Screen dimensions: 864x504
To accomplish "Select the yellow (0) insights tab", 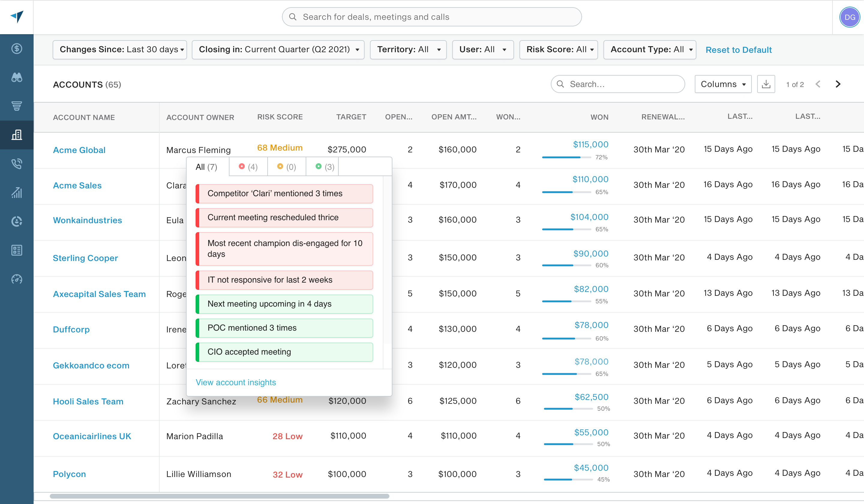I will [x=286, y=167].
